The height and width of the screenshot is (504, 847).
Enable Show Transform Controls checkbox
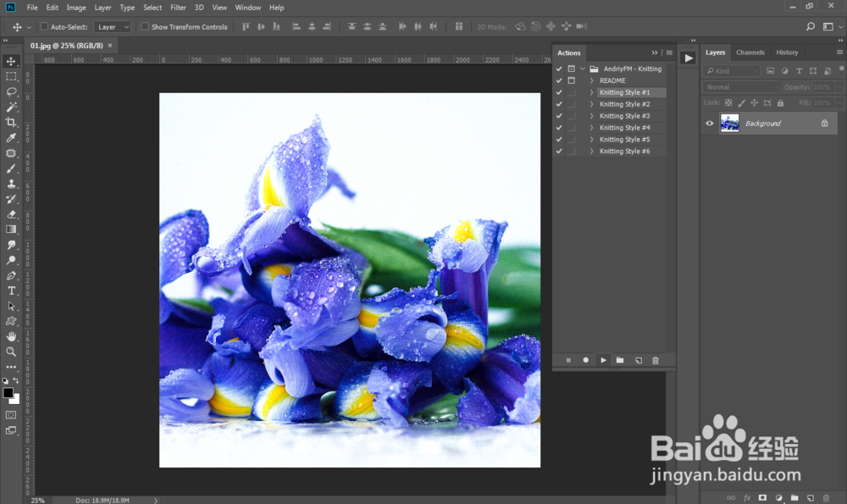(x=145, y=27)
